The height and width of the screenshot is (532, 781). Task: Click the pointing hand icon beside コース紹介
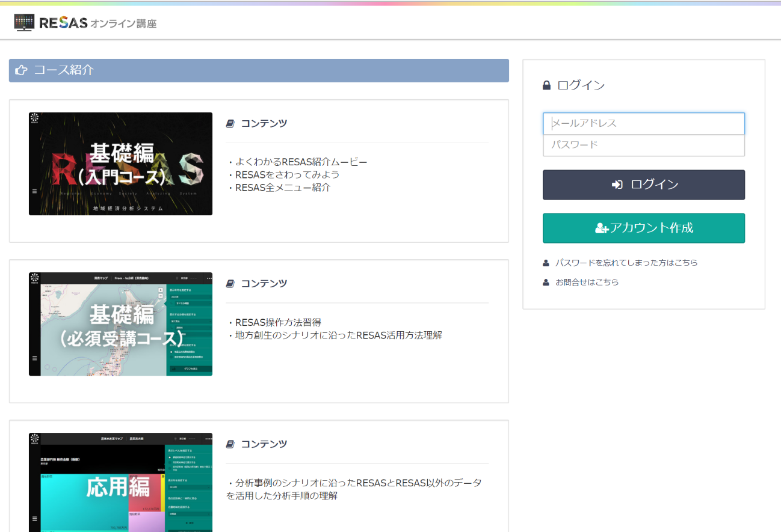[21, 70]
